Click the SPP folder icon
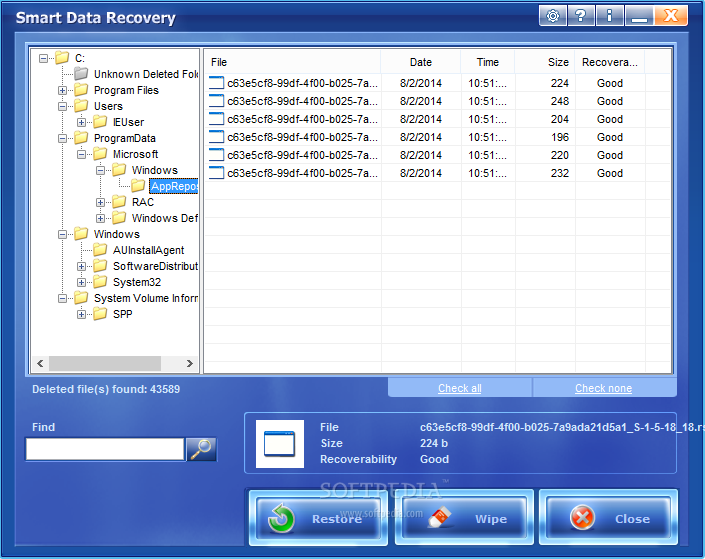This screenshot has width=705, height=559. coord(100,313)
